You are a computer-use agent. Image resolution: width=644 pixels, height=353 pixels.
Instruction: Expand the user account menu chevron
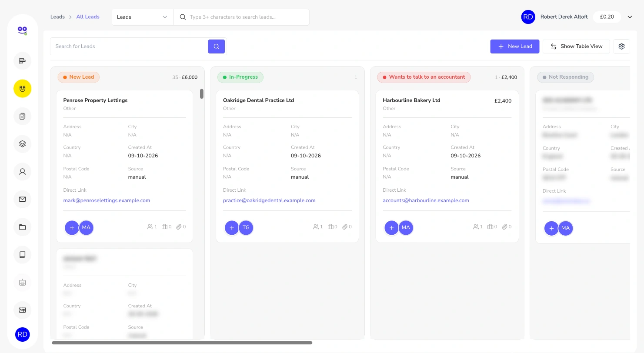[x=630, y=17]
